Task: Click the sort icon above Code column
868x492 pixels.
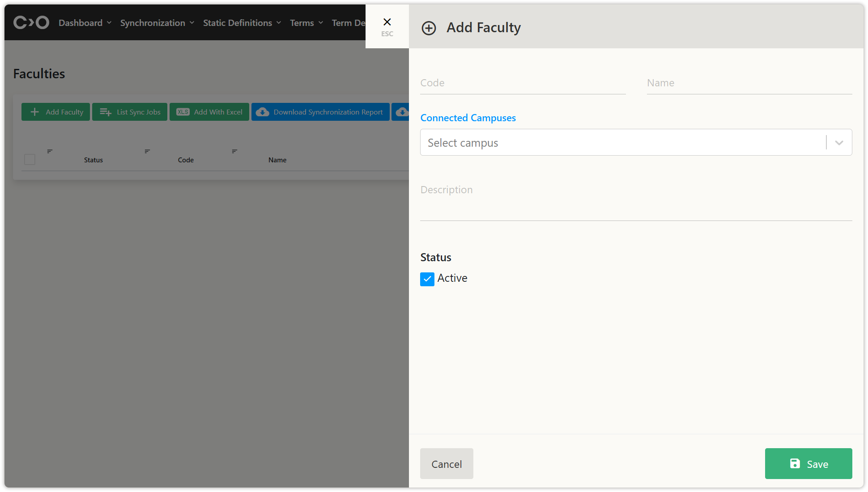Action: point(147,151)
